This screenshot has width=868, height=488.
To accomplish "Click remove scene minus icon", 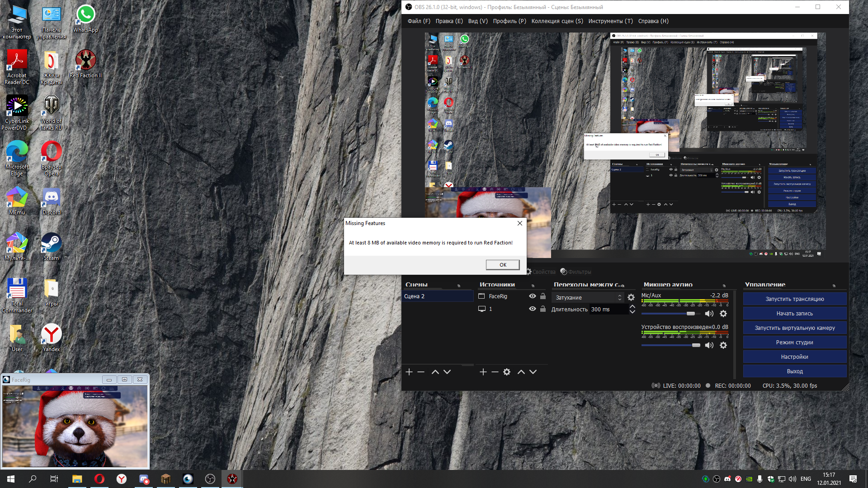I will point(421,372).
